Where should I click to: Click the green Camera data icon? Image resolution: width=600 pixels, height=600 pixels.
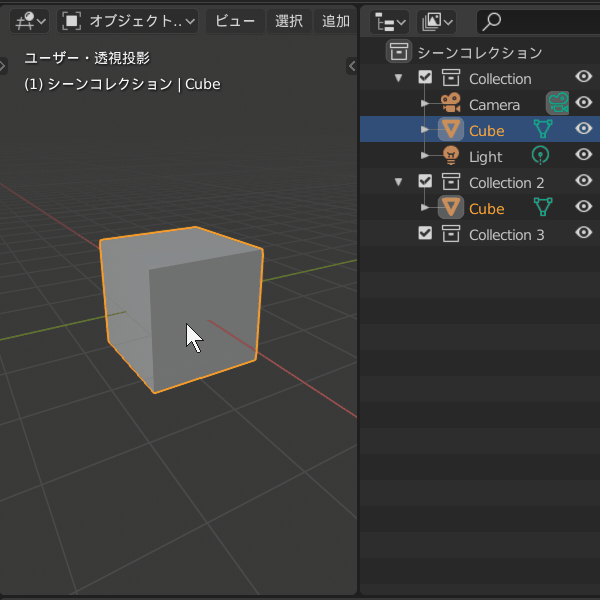pyautogui.click(x=558, y=103)
